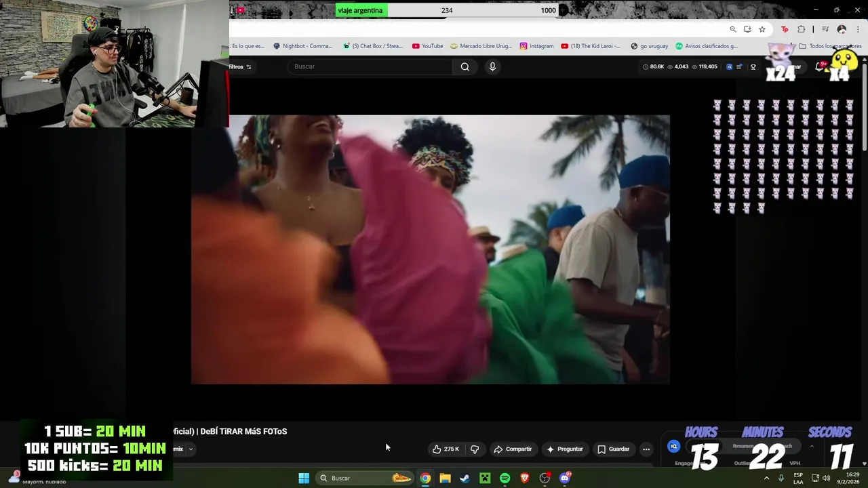Click the blue vidIQ icon in YouTube header
The height and width of the screenshot is (488, 868).
tap(729, 66)
